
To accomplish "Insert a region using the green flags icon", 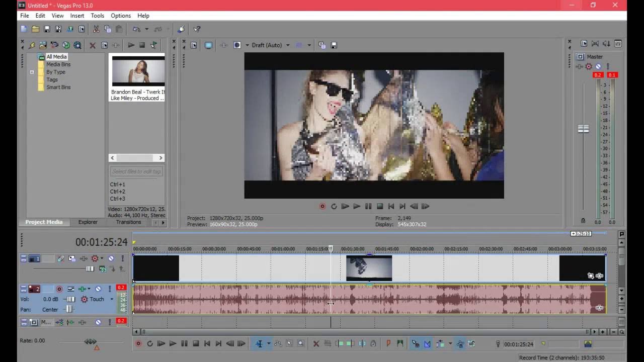I will 400,344.
